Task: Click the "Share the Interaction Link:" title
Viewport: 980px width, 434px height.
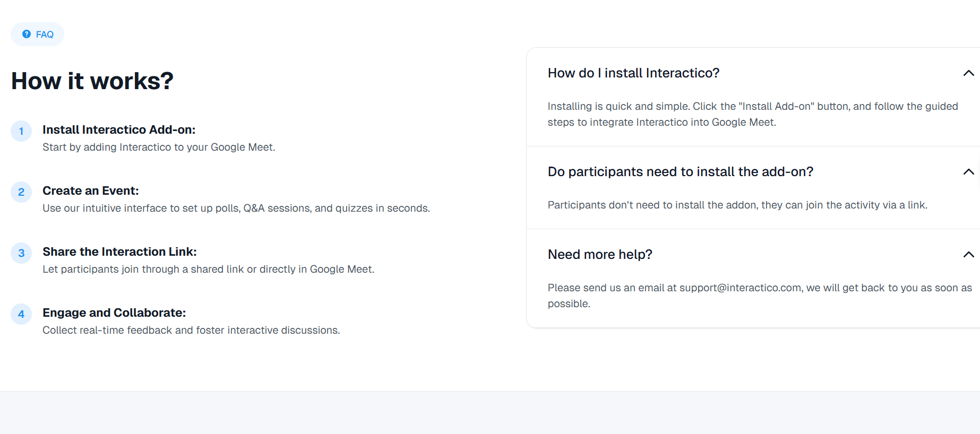Action: (x=119, y=252)
